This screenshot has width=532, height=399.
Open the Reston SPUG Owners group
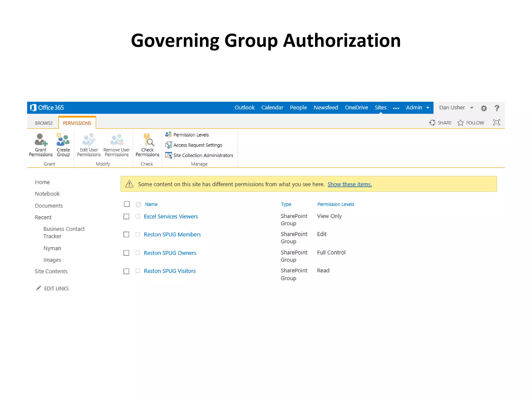click(170, 253)
